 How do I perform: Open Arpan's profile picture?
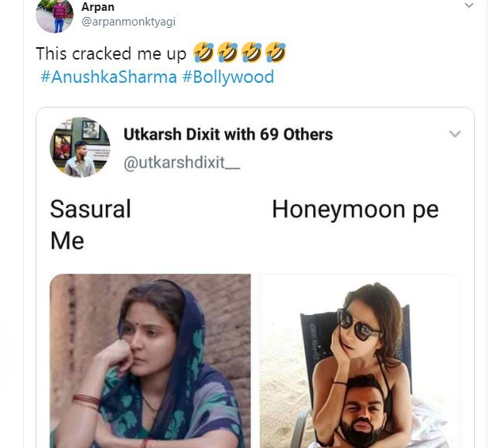tap(54, 15)
